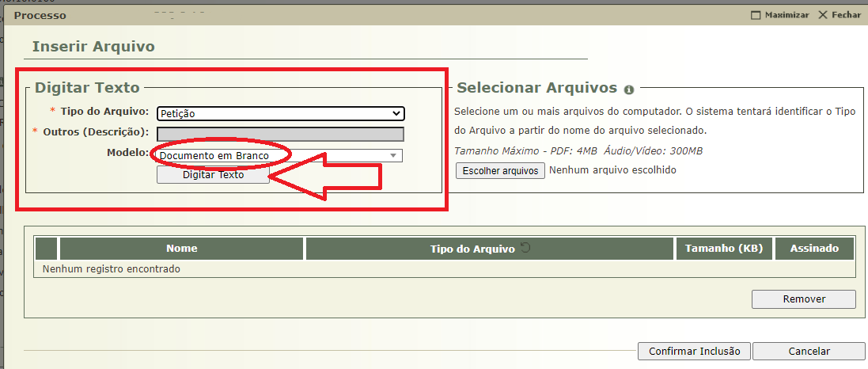Select the Tamanho (KB) column header
The image size is (868, 369).
[x=724, y=249]
